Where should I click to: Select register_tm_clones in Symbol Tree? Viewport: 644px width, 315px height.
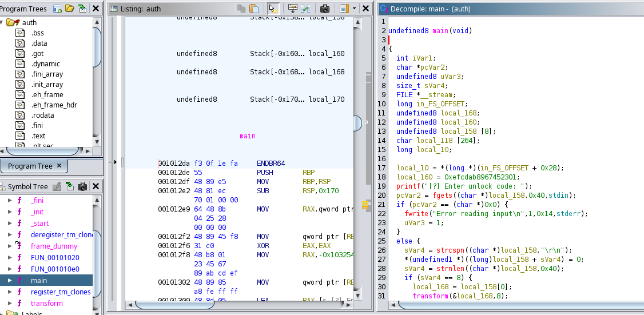coord(61,292)
